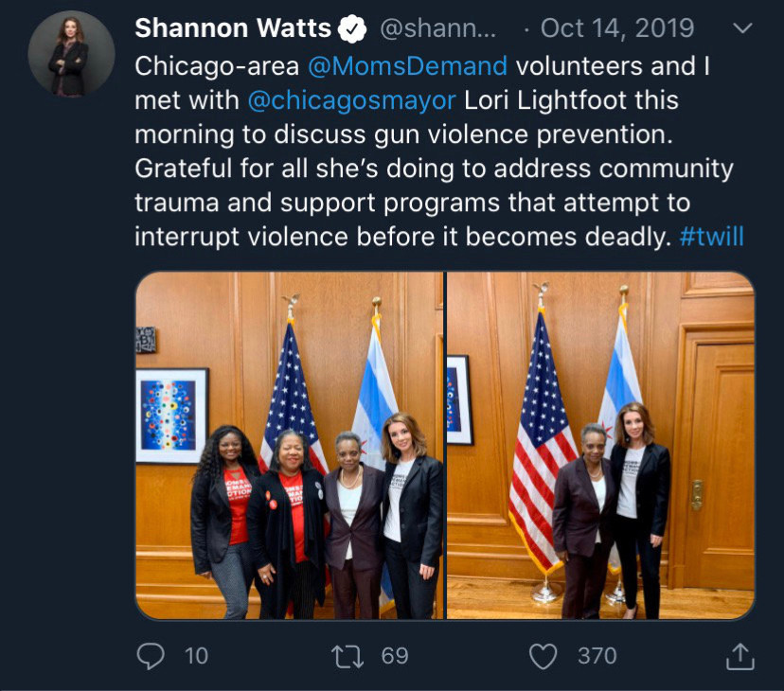Screen dimensions: 784x691
Task: Click the 10 replies count
Action: [x=196, y=656]
